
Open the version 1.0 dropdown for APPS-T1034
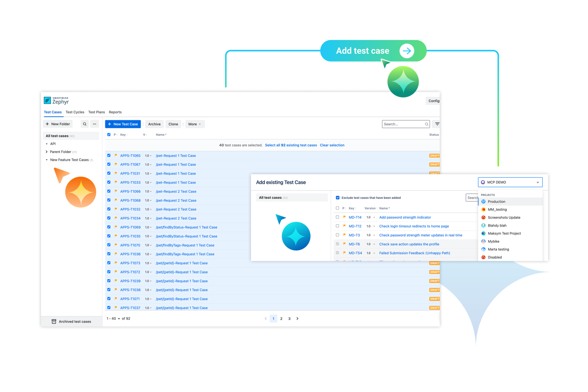[149, 218]
